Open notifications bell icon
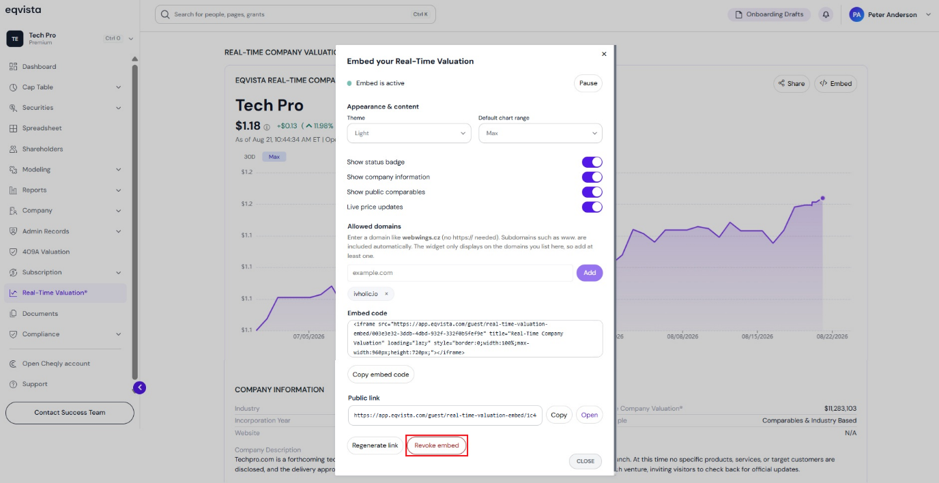This screenshot has width=939, height=483. pos(826,14)
